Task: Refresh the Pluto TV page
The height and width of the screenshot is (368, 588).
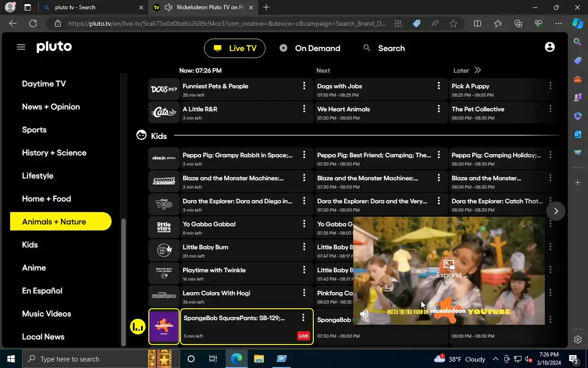Action: point(33,23)
